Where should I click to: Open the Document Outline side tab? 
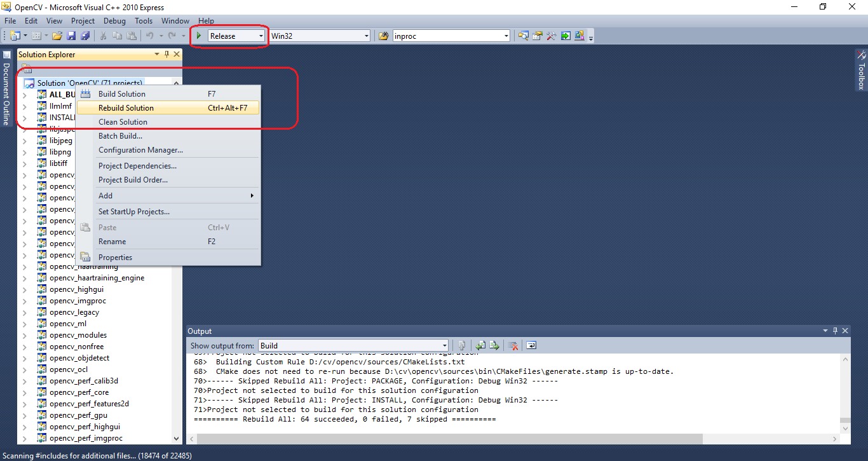click(x=6, y=87)
